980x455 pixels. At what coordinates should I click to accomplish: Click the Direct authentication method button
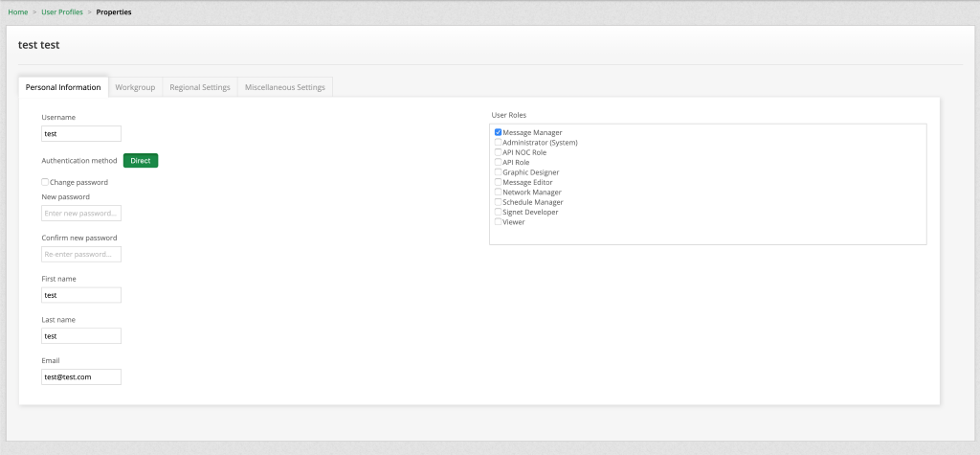(x=141, y=161)
